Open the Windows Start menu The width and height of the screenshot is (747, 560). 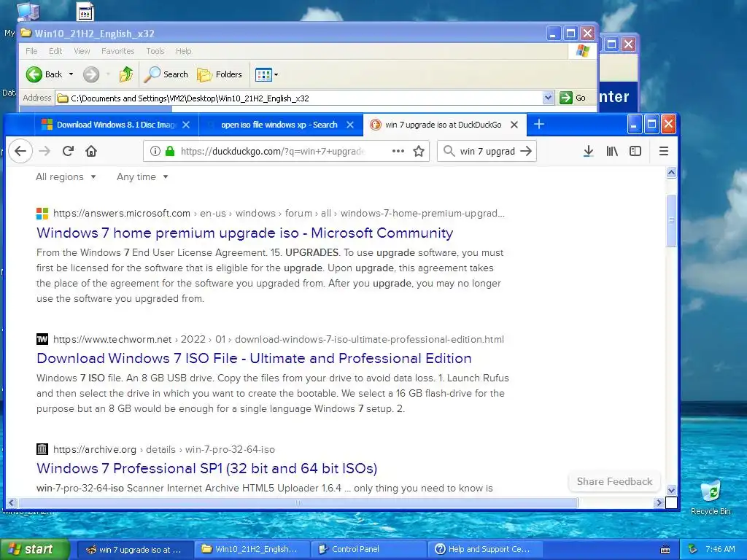click(x=34, y=549)
